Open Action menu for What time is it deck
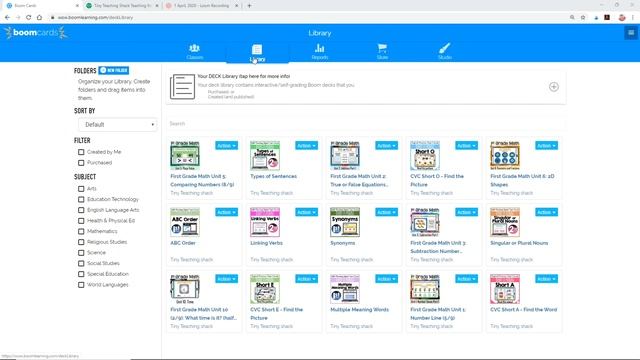 (226, 279)
